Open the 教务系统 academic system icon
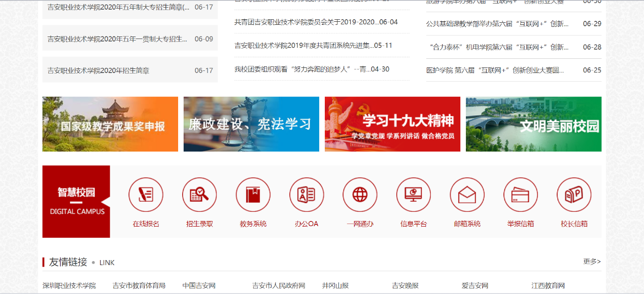This screenshot has height=294, width=644. click(253, 195)
